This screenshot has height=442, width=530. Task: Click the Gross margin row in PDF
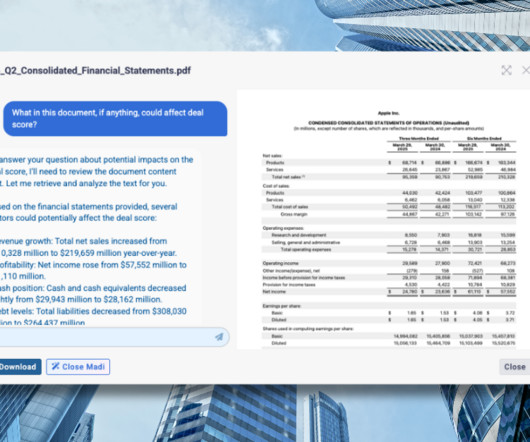(389, 214)
